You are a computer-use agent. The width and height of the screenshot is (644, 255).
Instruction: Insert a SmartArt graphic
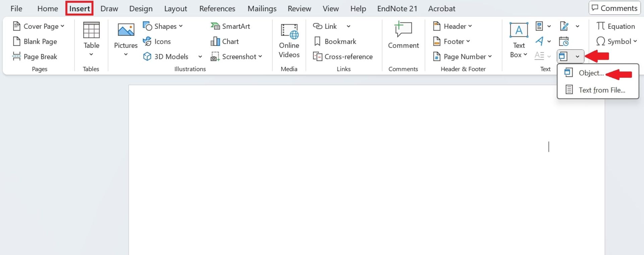click(230, 26)
